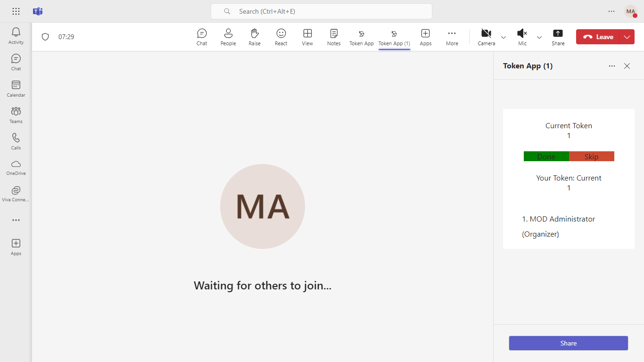Click the 'Token App (1)' panel heading
The image size is (644, 362).
[x=528, y=66]
